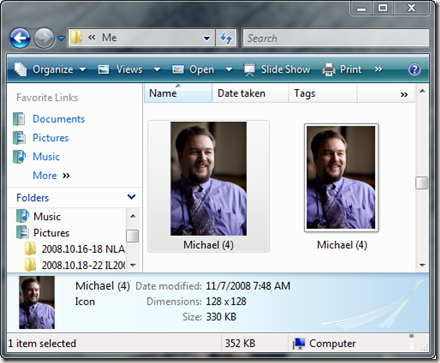Click the Dimensions value 128 x 128
This screenshot has height=363, width=440.
[226, 301]
